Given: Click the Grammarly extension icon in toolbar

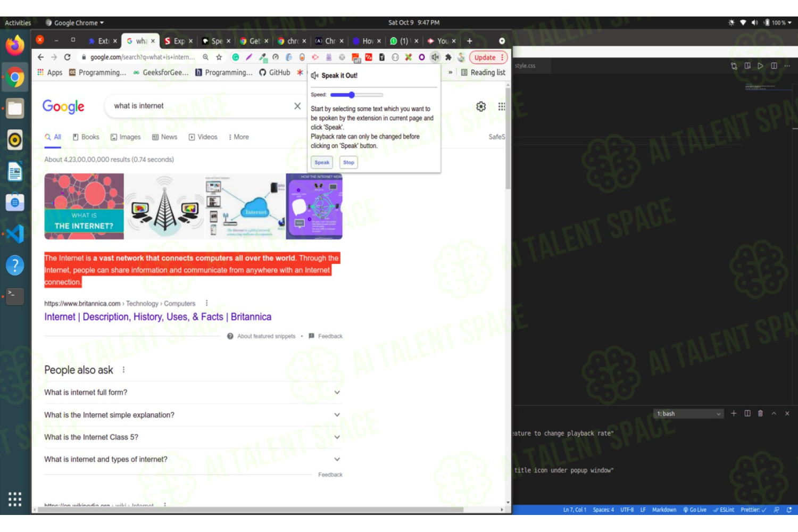Looking at the screenshot, I should [236, 57].
